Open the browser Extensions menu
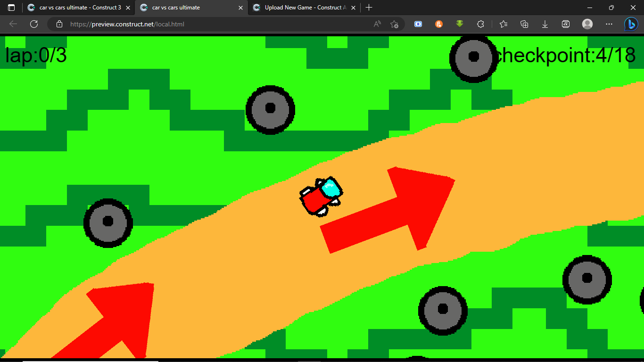Image resolution: width=644 pixels, height=362 pixels. (480, 24)
